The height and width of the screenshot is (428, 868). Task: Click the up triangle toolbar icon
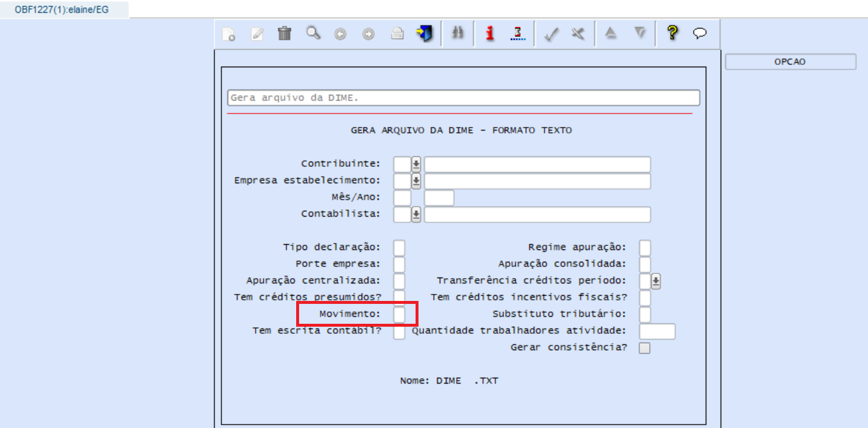(611, 34)
